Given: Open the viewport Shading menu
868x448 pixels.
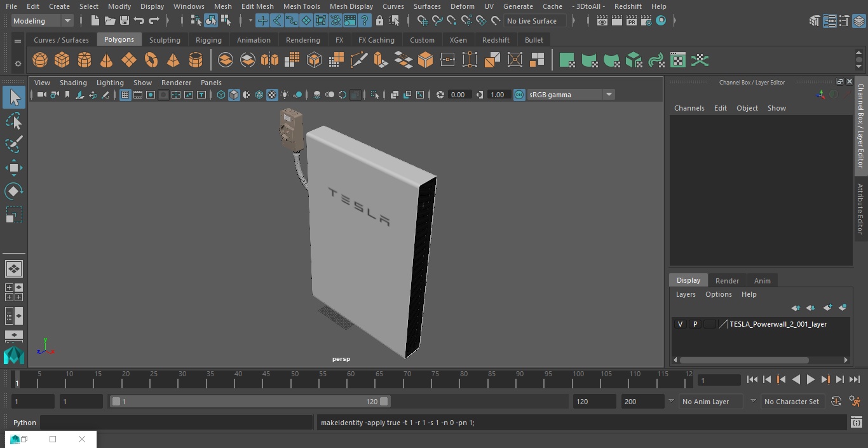Looking at the screenshot, I should (x=73, y=83).
